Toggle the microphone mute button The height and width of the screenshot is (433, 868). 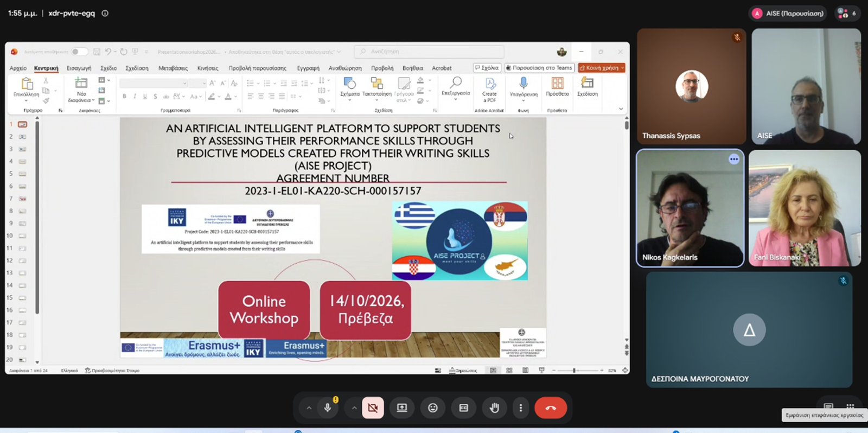328,408
